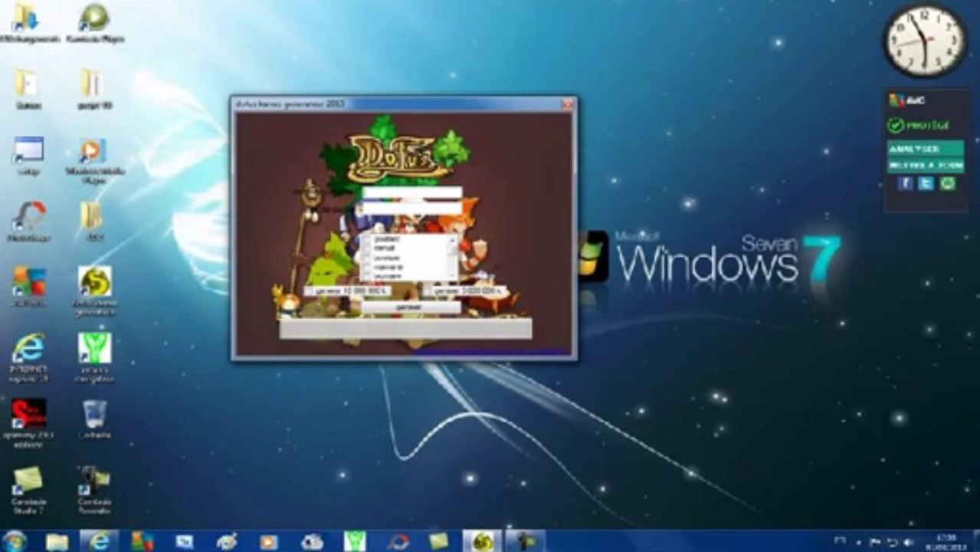The image size is (980, 552).
Task: Open the orange media player taskbar icon
Action: (269, 542)
